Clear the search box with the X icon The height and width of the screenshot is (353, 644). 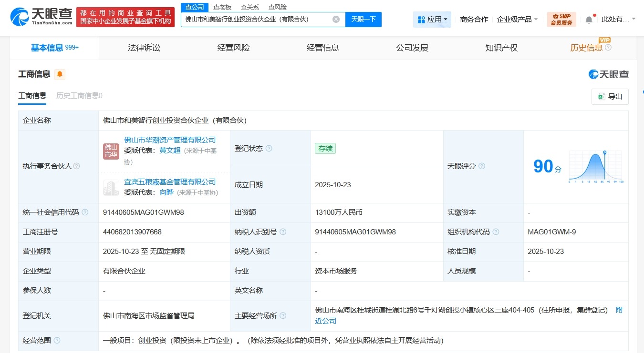pos(336,19)
